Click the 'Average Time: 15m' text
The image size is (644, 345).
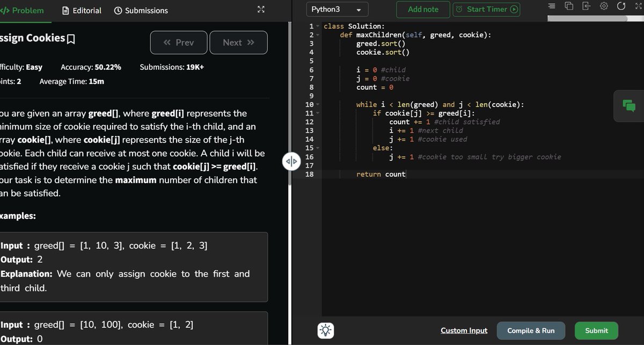point(72,82)
